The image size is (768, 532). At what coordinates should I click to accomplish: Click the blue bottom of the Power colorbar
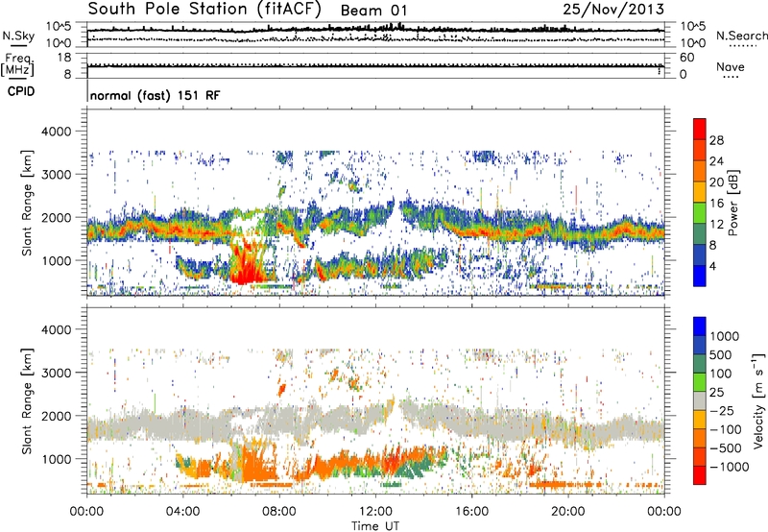(x=700, y=277)
